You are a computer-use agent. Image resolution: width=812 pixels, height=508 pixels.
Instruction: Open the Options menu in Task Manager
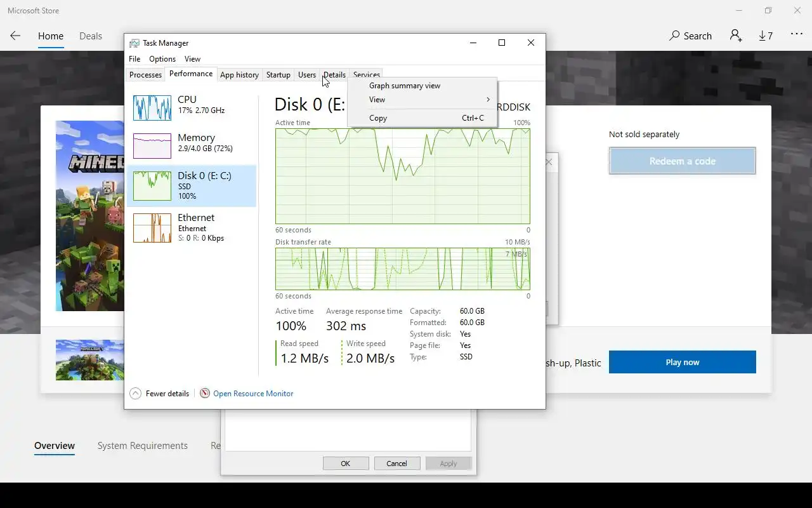pos(162,59)
